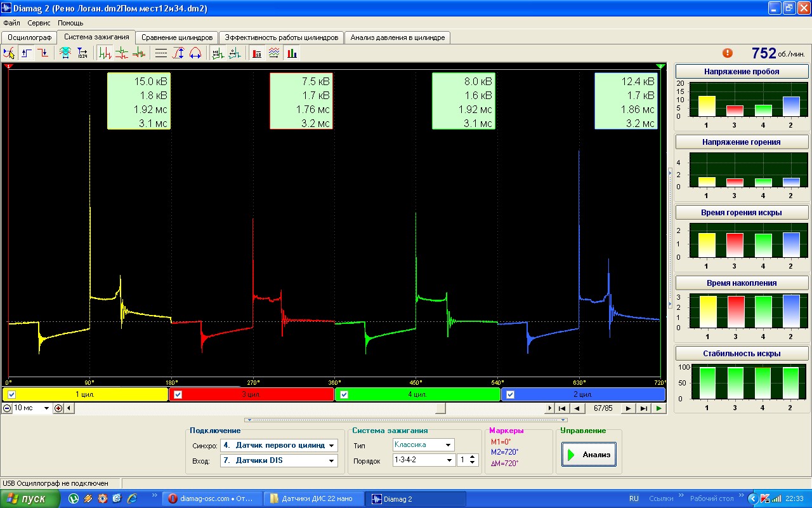Select the cursor trigger tool icon
This screenshot has height=508, width=812.
10,53
